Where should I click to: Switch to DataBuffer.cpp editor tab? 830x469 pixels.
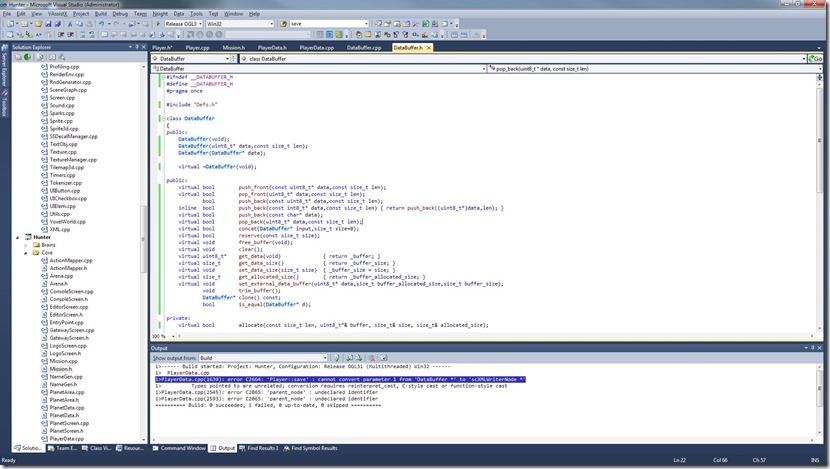pyautogui.click(x=364, y=48)
